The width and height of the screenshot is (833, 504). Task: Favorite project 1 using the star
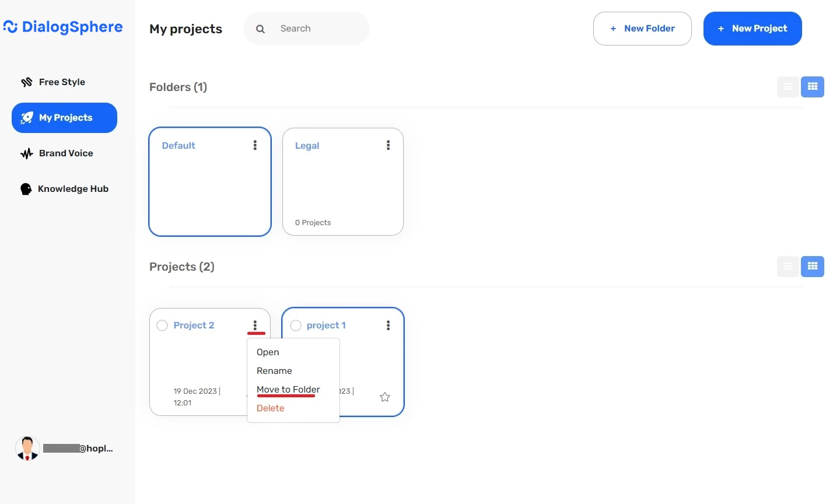[x=384, y=397]
